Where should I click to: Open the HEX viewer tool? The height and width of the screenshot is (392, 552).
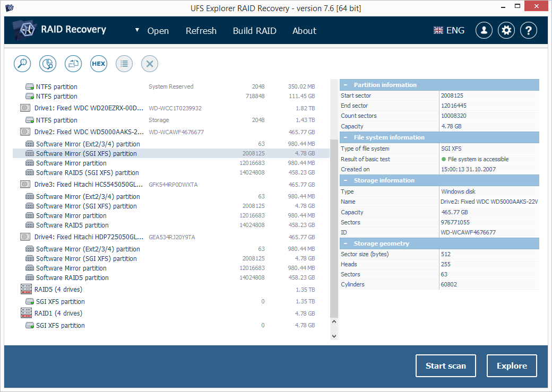[x=99, y=64]
